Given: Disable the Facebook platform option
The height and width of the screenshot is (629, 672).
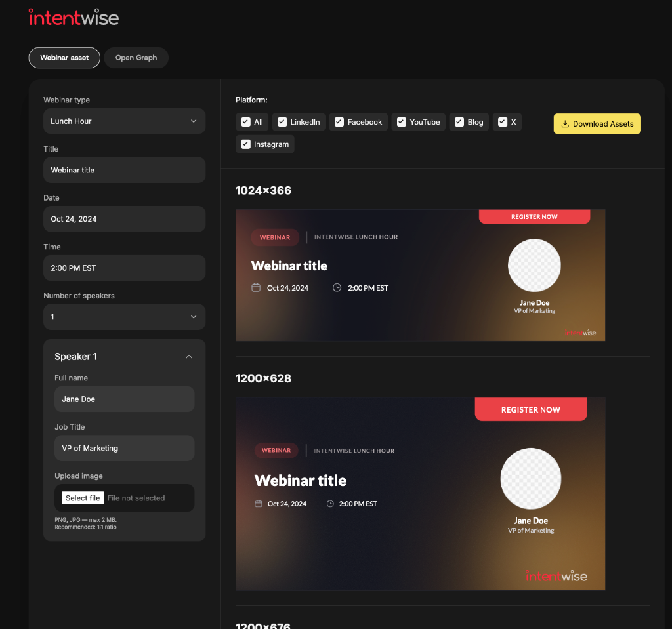Looking at the screenshot, I should pos(339,122).
